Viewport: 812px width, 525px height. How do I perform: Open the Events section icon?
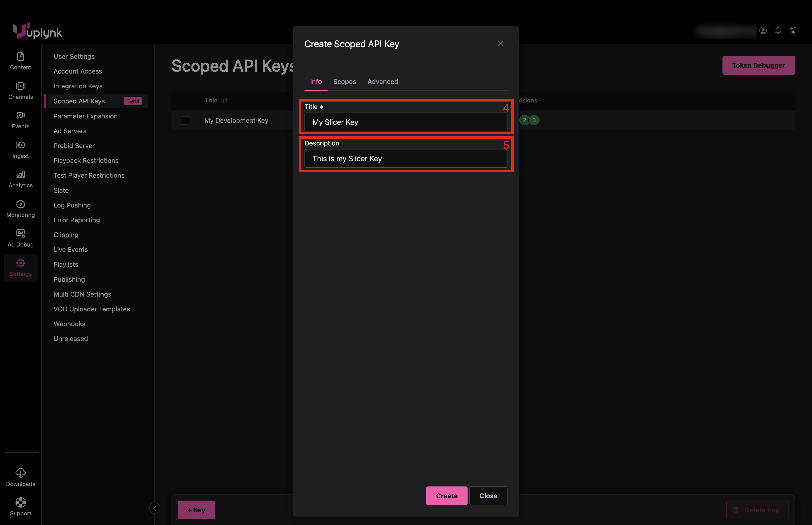[x=20, y=116]
